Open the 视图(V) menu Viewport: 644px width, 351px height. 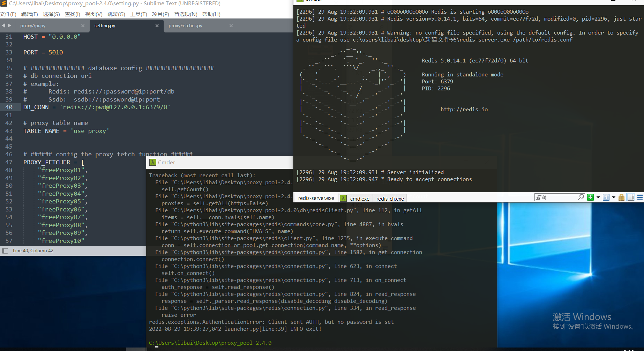click(x=94, y=14)
